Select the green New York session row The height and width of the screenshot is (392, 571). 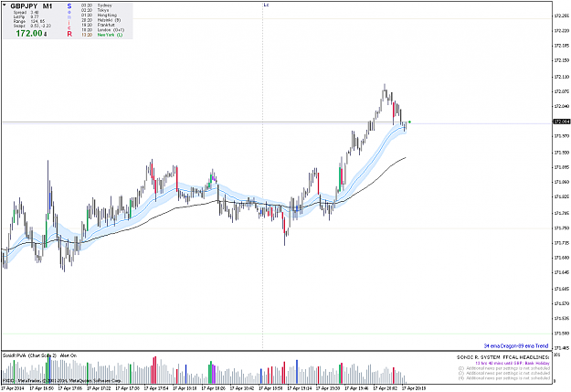tap(102, 35)
